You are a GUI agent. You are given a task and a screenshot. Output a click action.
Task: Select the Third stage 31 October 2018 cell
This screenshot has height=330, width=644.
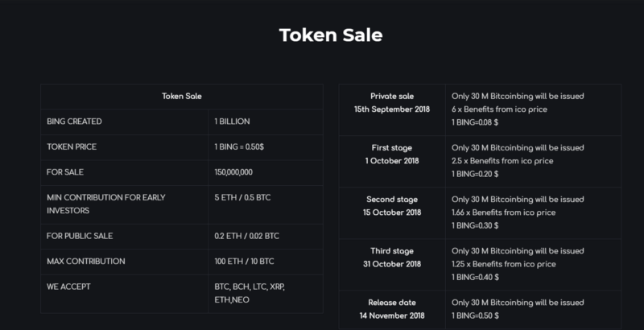click(392, 265)
